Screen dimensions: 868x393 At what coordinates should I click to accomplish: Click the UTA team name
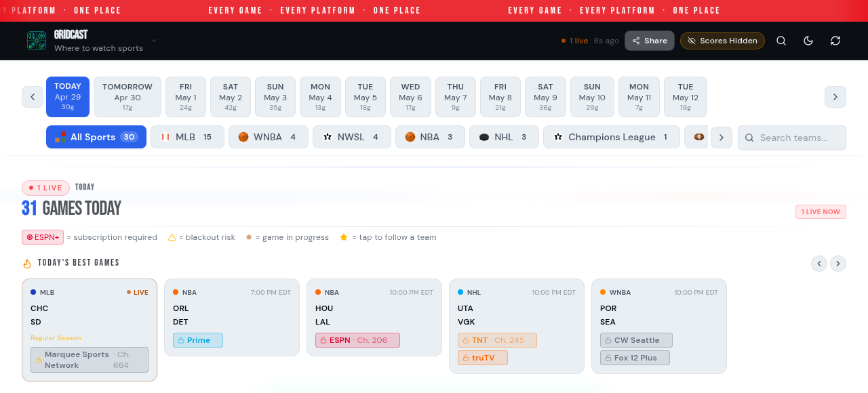(x=465, y=308)
